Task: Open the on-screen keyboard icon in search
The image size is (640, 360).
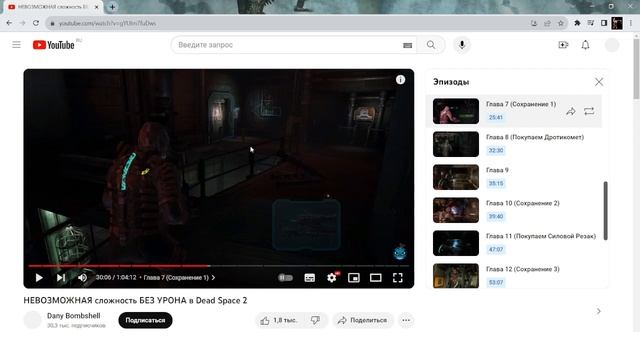Action: pos(407,45)
